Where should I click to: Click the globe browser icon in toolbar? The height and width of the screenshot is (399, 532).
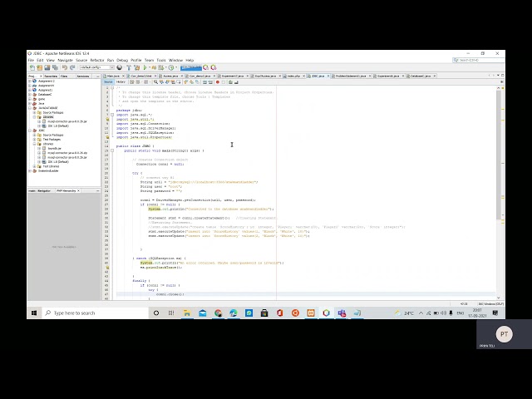pos(120,67)
